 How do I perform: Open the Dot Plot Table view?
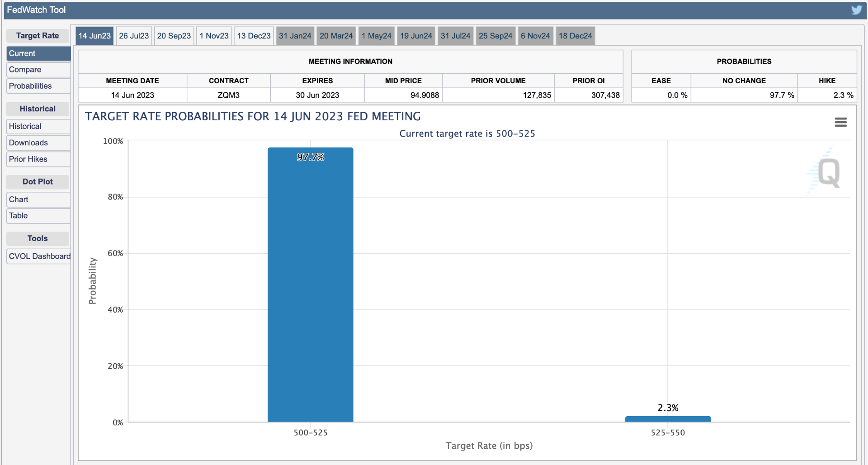click(x=38, y=216)
